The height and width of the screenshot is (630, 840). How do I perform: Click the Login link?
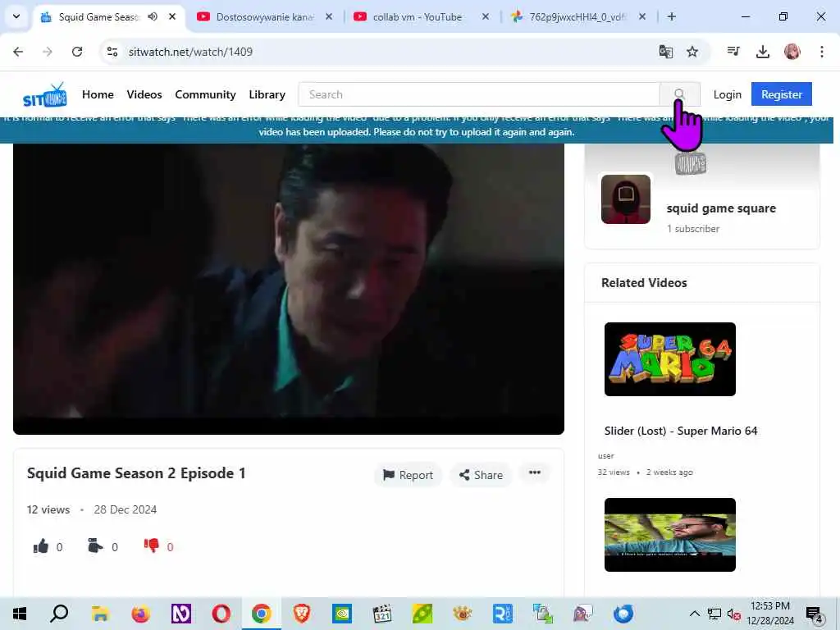(727, 94)
